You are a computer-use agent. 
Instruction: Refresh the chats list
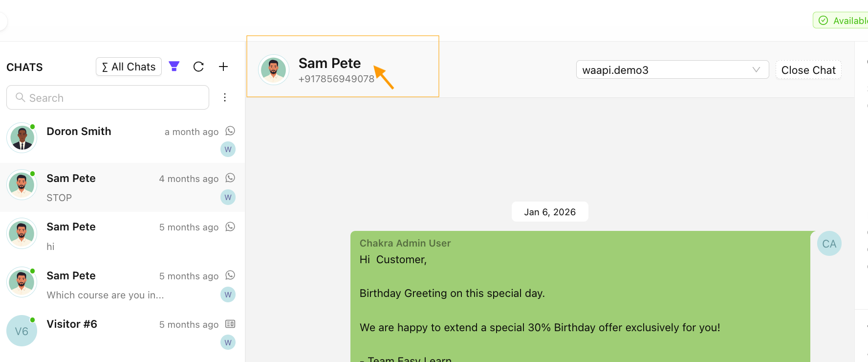(x=198, y=67)
